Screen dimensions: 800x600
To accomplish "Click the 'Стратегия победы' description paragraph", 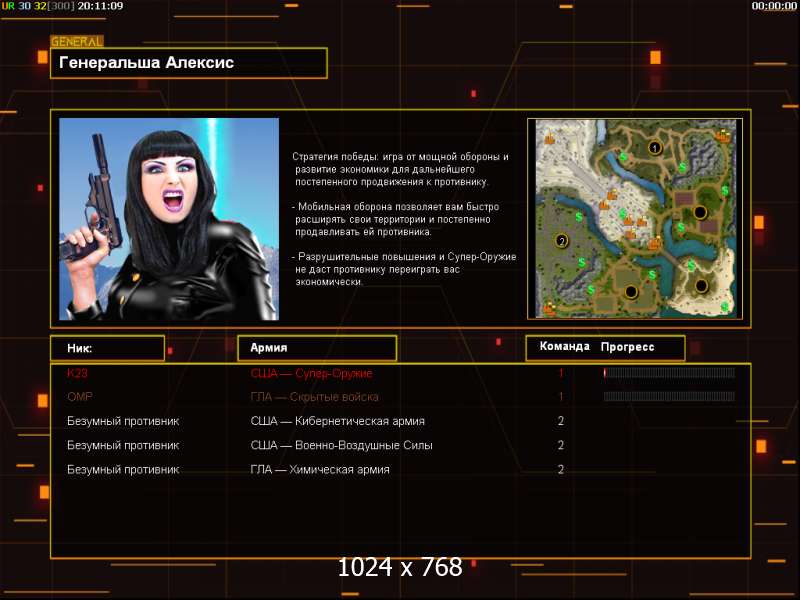I will coord(401,169).
